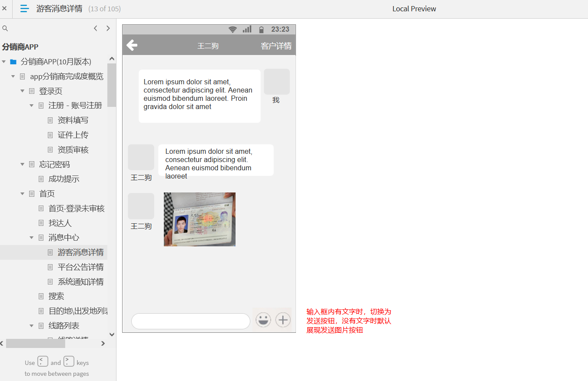
Task: Open the 证件上传 page
Action: pyautogui.click(x=73, y=135)
